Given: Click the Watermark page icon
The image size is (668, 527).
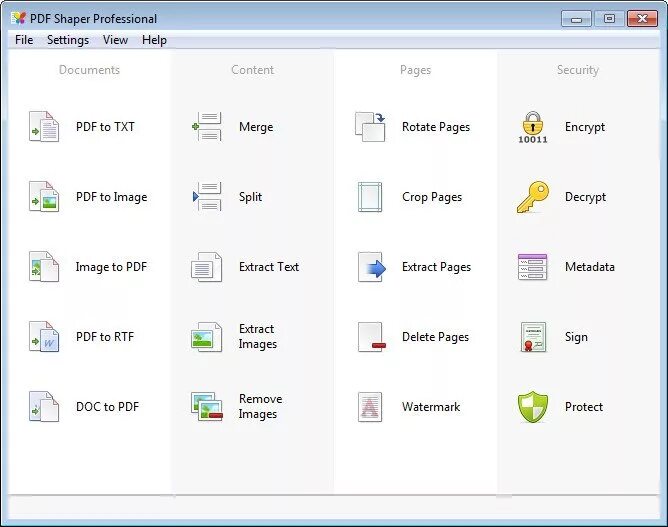Looking at the screenshot, I should point(370,406).
